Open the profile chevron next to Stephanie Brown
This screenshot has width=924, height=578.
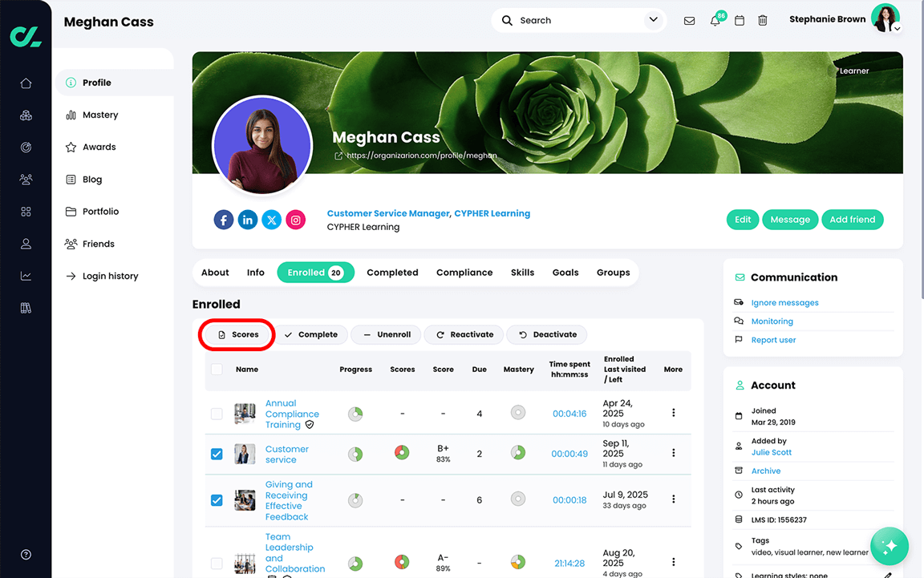coord(896,27)
